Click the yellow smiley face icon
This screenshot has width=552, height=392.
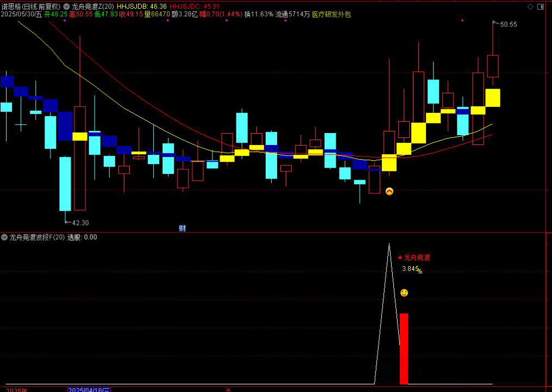(404, 293)
